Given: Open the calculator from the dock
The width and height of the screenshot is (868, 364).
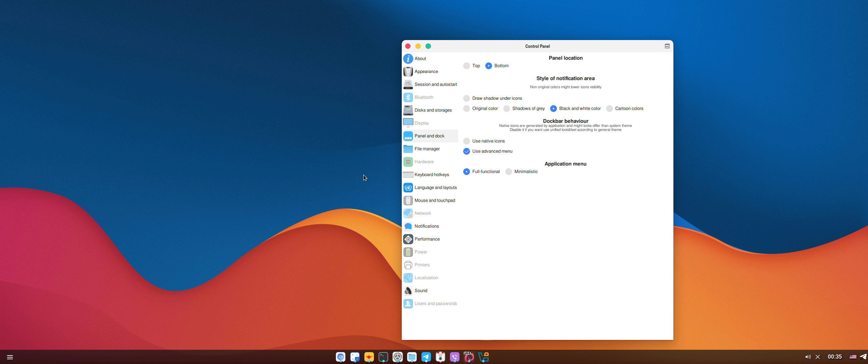Looking at the screenshot, I should click(355, 357).
